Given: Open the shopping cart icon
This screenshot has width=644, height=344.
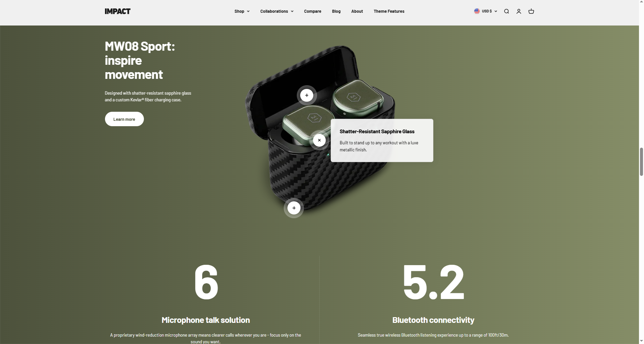Looking at the screenshot, I should coord(531,11).
